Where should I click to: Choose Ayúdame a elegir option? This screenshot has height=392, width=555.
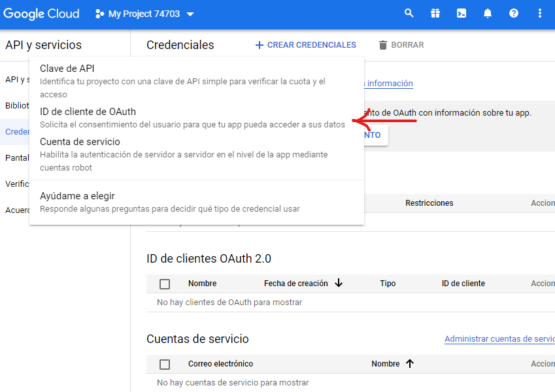pyautogui.click(x=197, y=202)
